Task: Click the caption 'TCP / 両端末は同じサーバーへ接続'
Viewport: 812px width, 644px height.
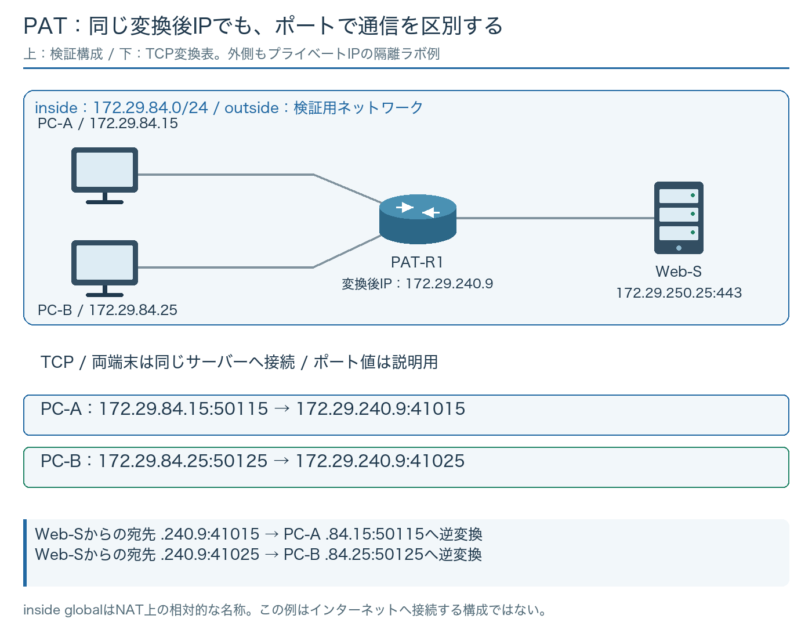Action: tap(239, 363)
